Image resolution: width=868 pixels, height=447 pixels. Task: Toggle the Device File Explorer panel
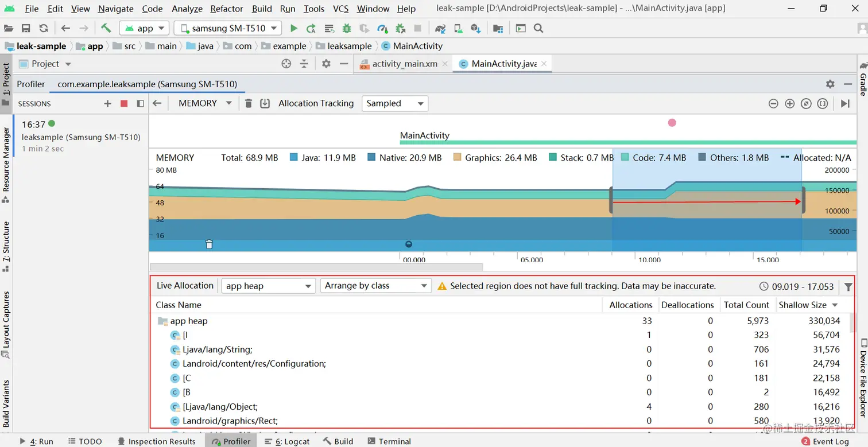[x=863, y=378]
